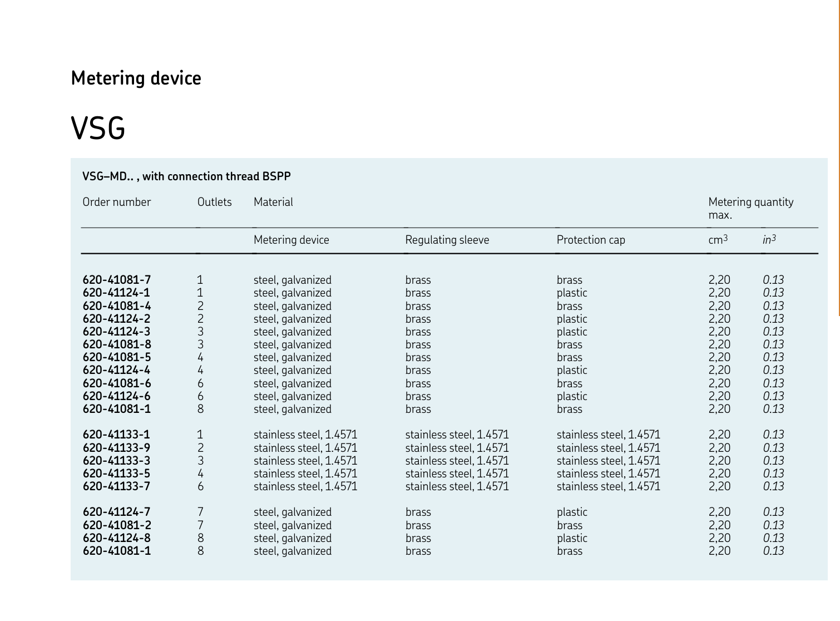Click order number 620-41081-7
Screen dimensions: 840x621
116,280
